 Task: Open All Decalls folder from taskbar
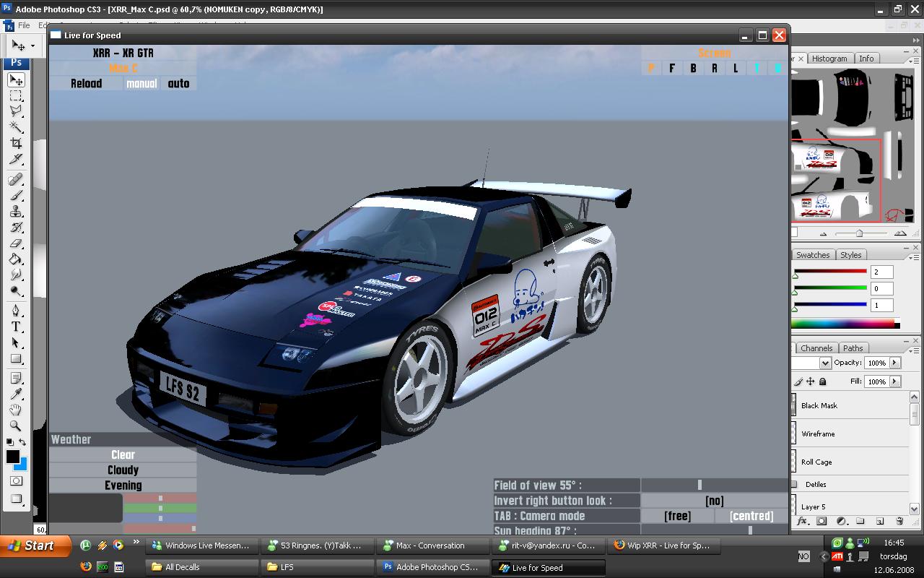pyautogui.click(x=202, y=567)
